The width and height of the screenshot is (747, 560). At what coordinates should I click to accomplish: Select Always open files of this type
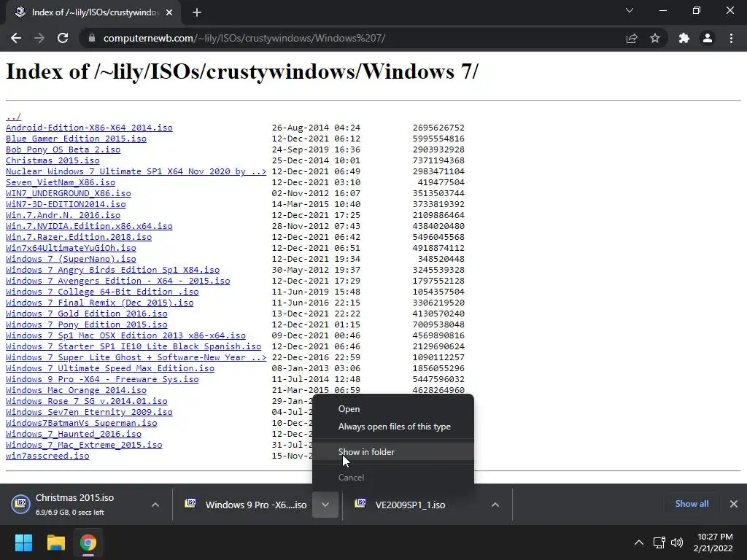[393, 427]
